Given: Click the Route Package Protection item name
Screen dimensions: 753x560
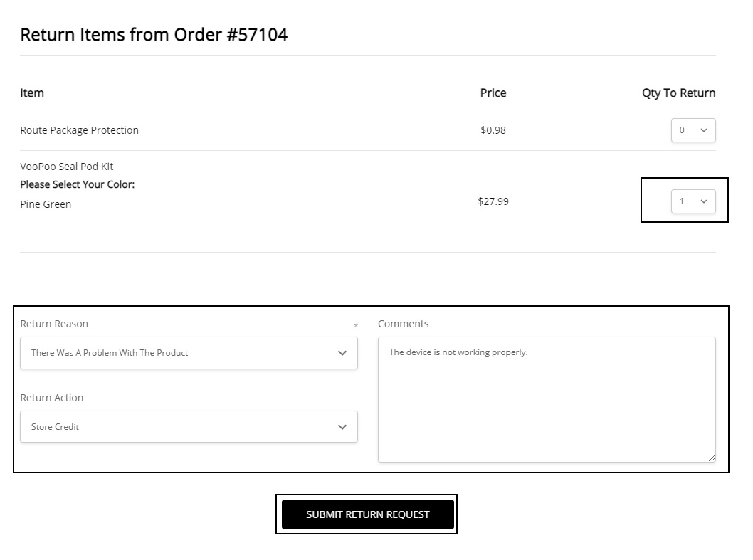Looking at the screenshot, I should (79, 130).
